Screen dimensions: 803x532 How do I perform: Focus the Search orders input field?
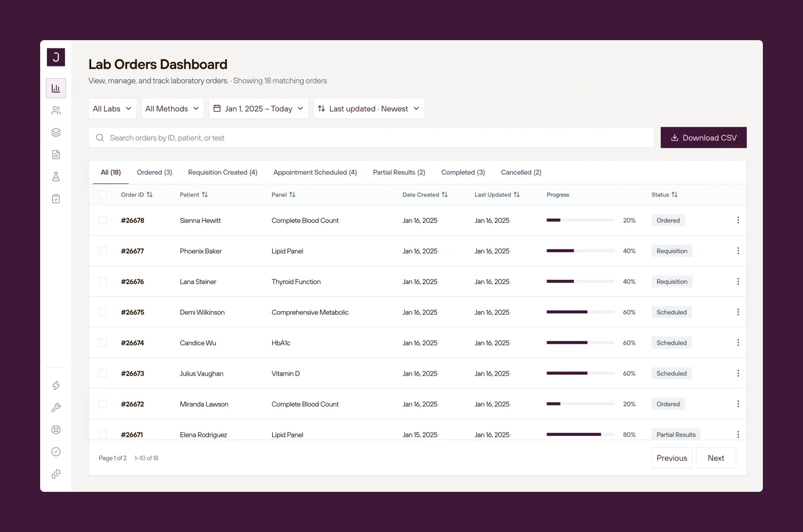(x=372, y=138)
